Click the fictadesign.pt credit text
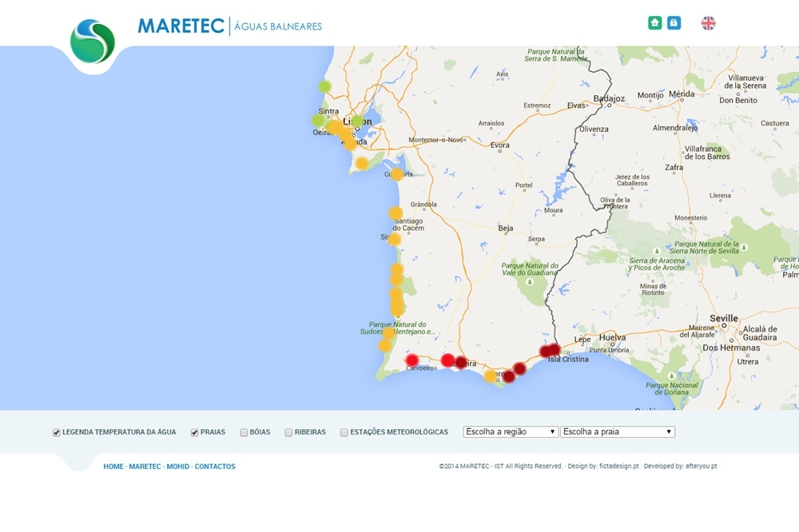 [618, 466]
